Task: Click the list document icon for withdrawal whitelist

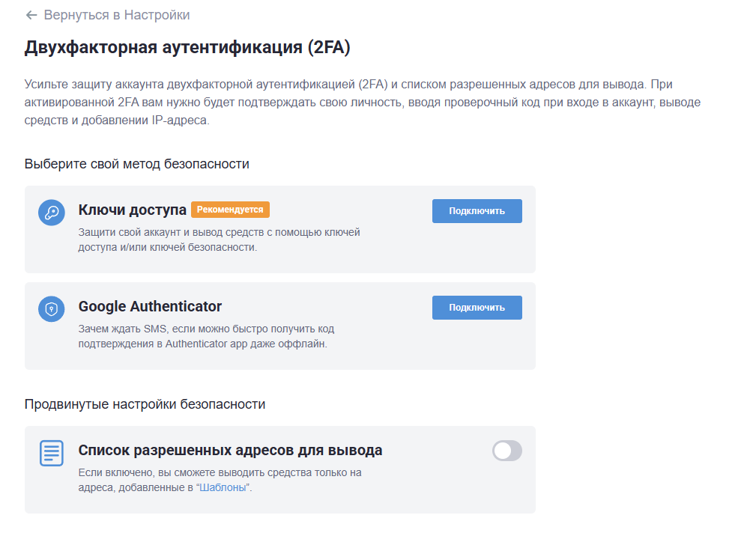Action: click(52, 453)
